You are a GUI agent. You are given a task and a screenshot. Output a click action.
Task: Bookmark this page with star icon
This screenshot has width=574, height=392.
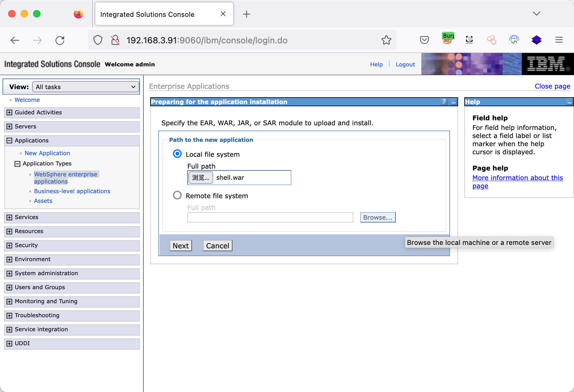[386, 40]
